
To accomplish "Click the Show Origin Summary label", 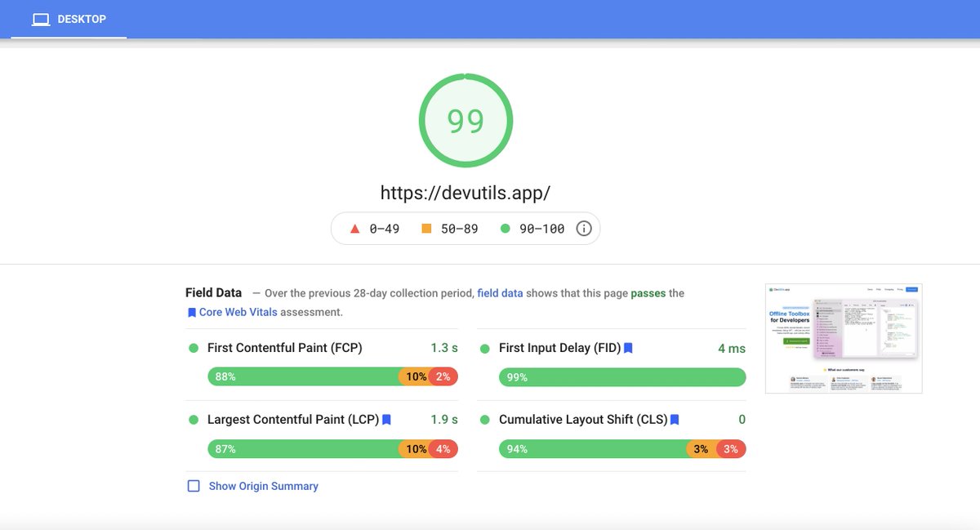I will 264,486.
